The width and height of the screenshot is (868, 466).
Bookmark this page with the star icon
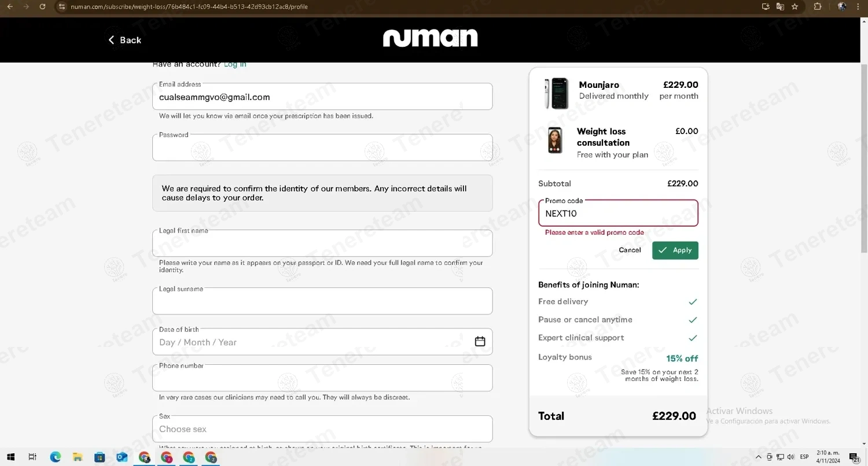(x=795, y=6)
